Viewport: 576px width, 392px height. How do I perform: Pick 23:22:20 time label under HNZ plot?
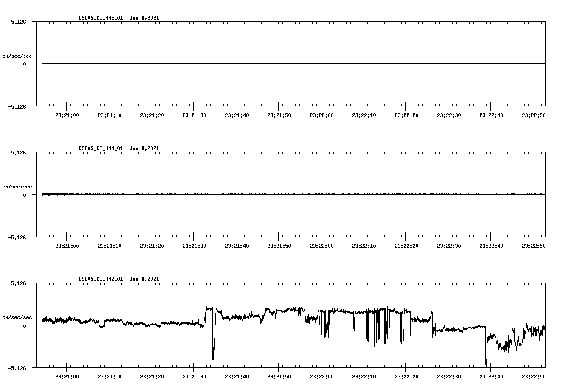(x=406, y=376)
